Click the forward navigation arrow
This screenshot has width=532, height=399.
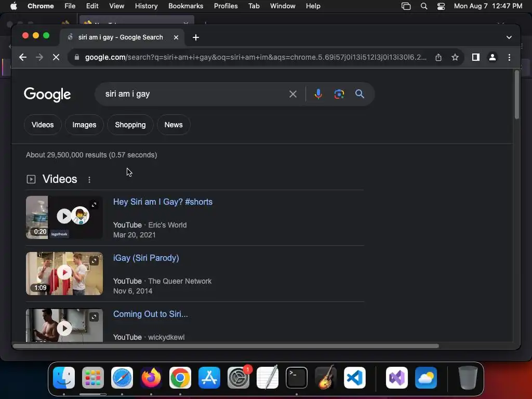(39, 57)
